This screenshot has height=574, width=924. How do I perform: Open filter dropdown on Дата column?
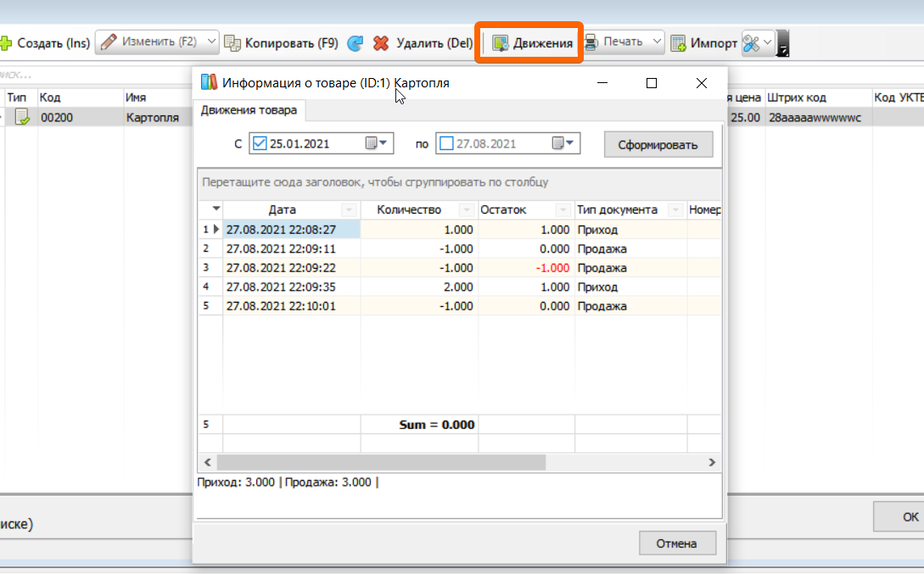349,209
